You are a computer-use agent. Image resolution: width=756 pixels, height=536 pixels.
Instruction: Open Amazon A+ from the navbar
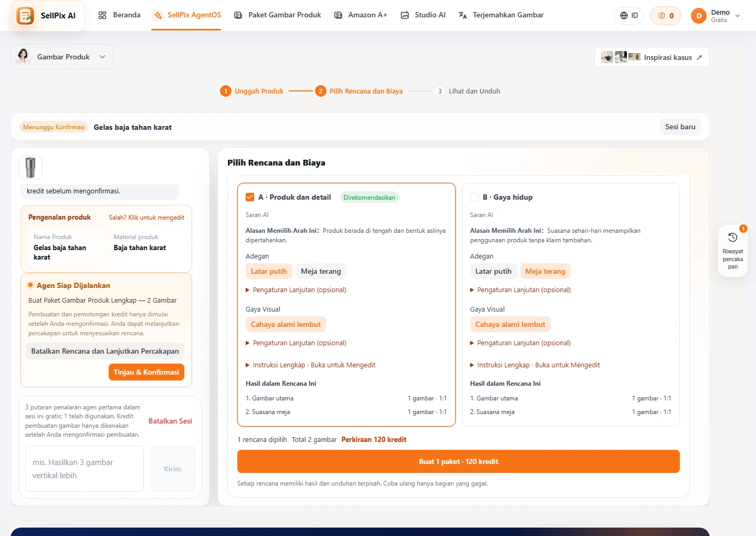[x=361, y=15]
